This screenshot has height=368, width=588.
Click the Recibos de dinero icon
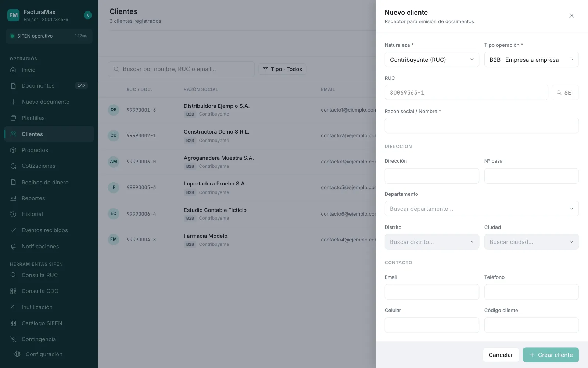(13, 182)
